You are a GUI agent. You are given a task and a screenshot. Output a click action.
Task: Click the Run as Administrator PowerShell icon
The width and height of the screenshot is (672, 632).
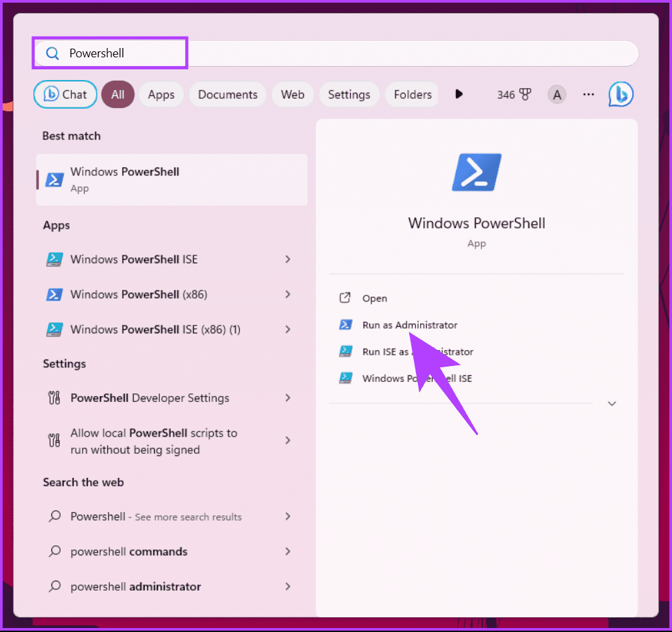(346, 325)
